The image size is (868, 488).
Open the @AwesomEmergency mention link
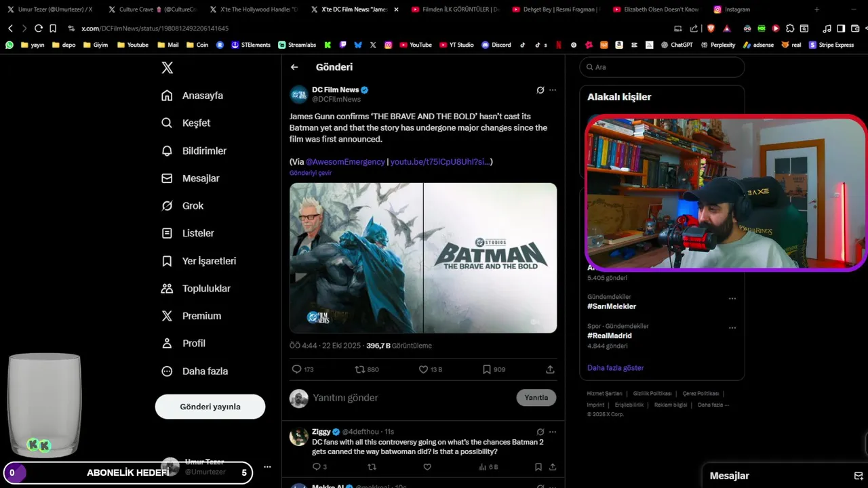point(345,162)
